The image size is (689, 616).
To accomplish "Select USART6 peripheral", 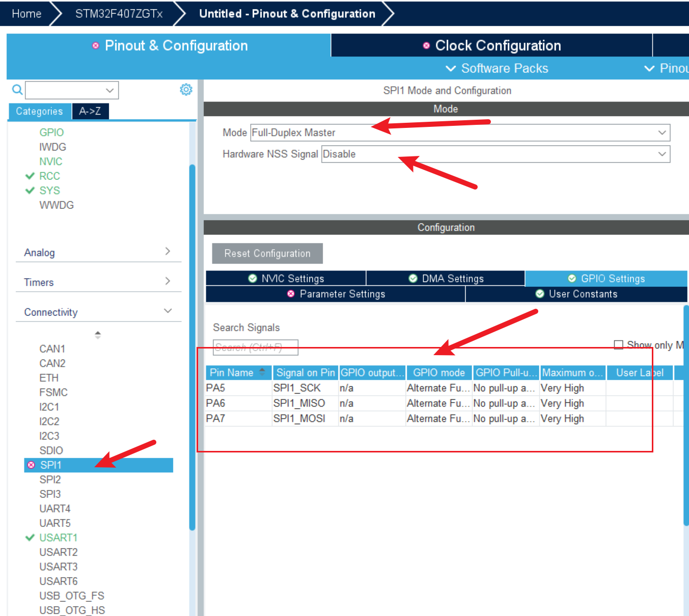I will (58, 581).
